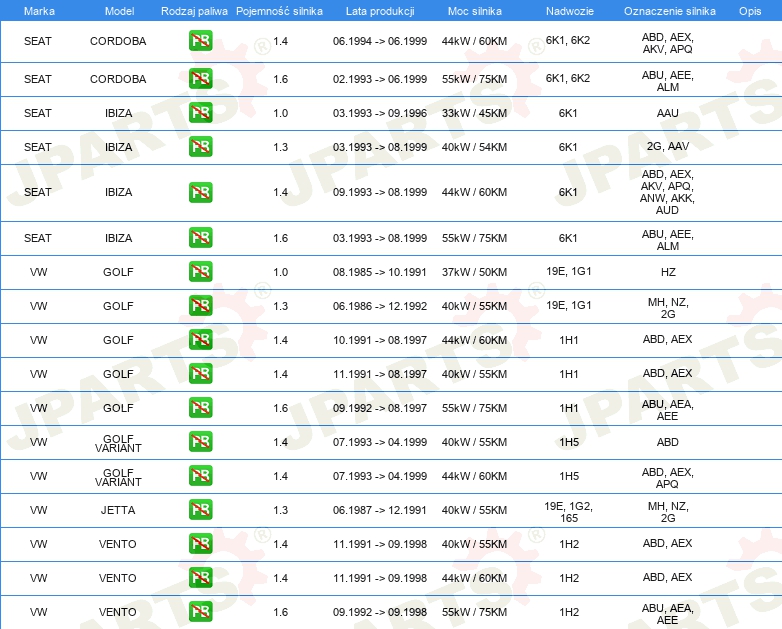This screenshot has width=782, height=629.
Task: Click the HZ engine code cell
Action: (668, 272)
